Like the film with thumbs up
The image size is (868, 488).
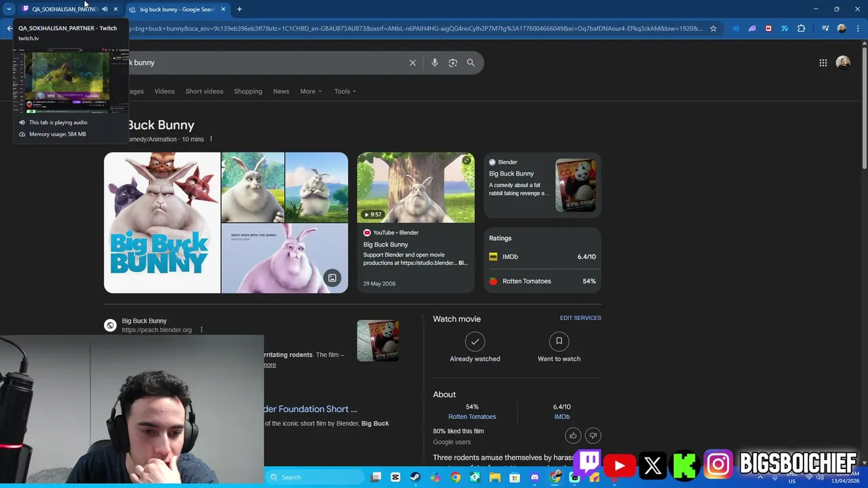tap(573, 436)
